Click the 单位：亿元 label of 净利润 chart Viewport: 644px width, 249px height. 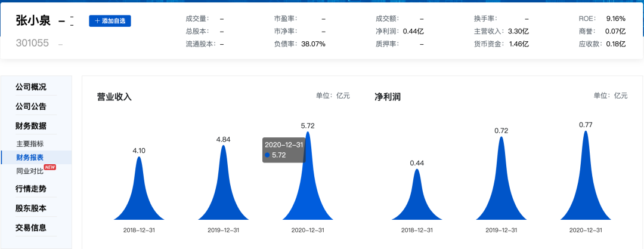611,96
